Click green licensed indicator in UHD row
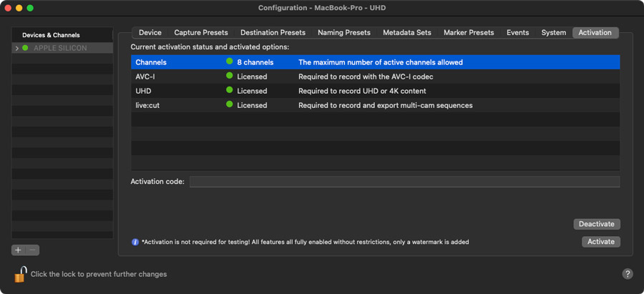The height and width of the screenshot is (294, 644). pyautogui.click(x=230, y=91)
